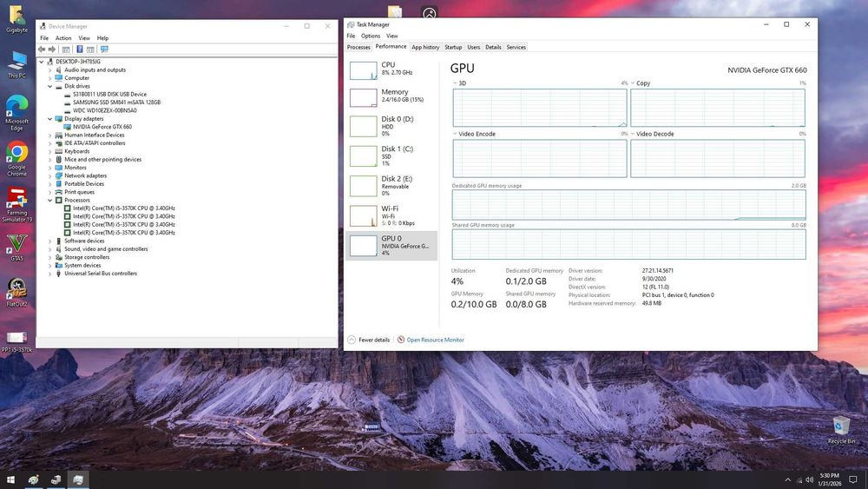Viewport: 868px width, 489px height.
Task: Select the Google Chrome desktop icon
Action: coord(16,159)
